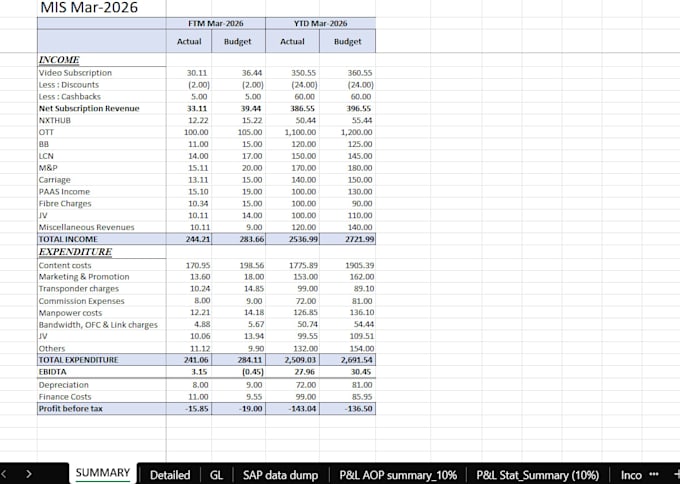Select the Video Subscription row label
The image size is (680, 484).
(x=75, y=73)
